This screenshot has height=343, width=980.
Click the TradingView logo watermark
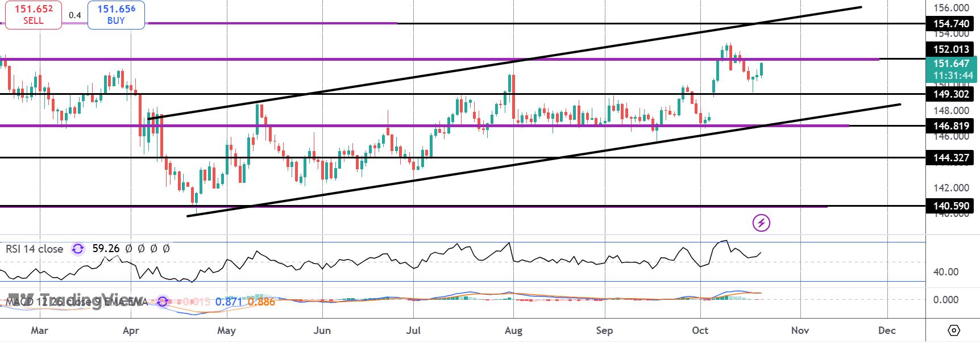tap(68, 300)
